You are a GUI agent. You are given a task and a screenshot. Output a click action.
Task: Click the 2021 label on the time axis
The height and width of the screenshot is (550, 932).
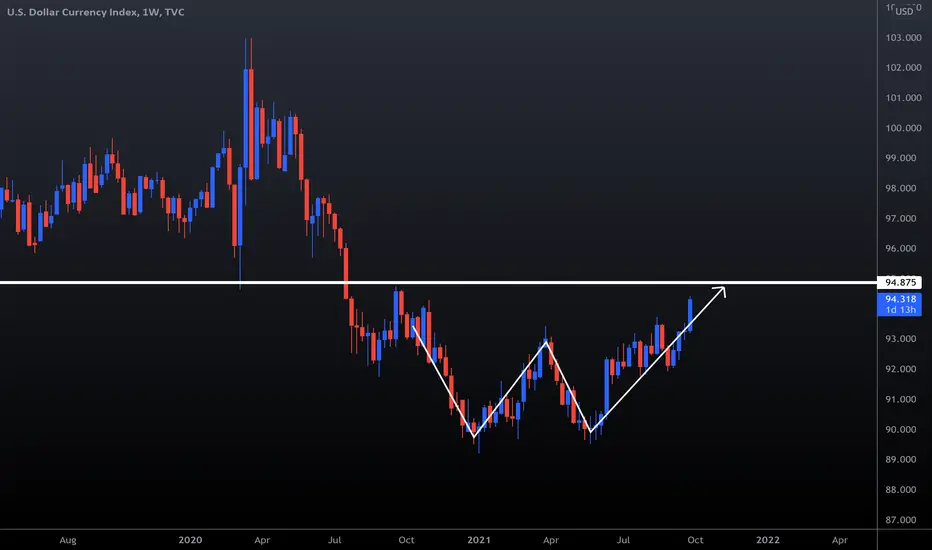(478, 540)
